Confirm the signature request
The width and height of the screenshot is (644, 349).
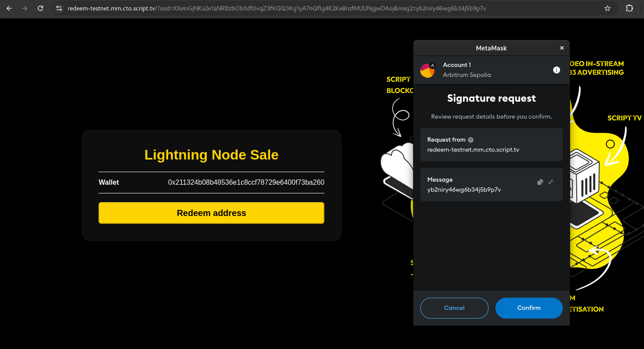click(529, 308)
